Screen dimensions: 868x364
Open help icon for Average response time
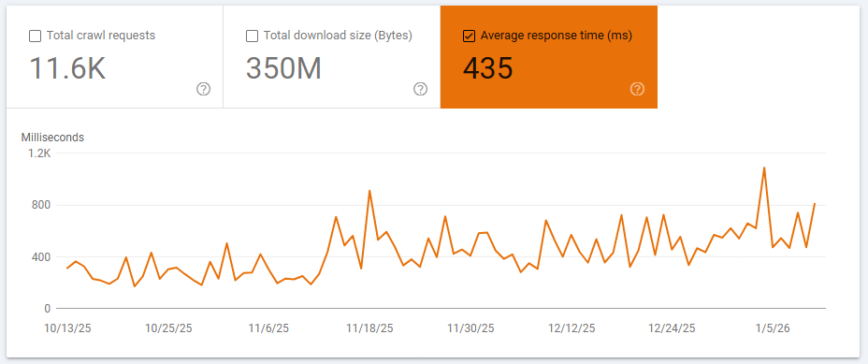click(637, 89)
